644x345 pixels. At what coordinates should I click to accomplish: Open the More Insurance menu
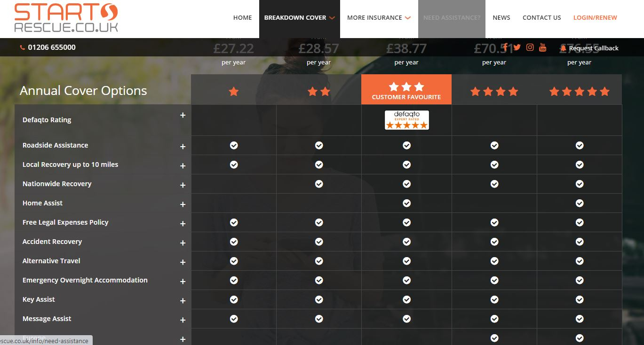click(x=379, y=18)
